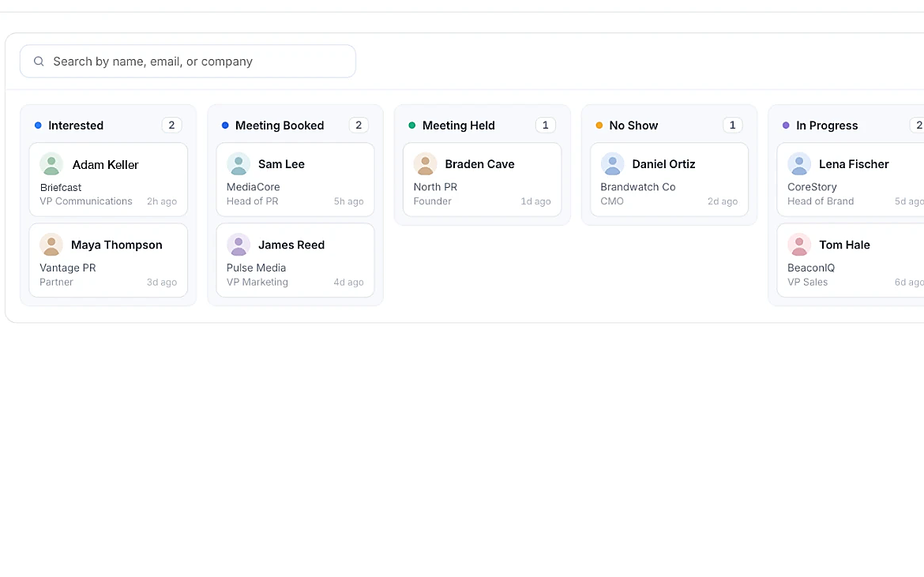Select the Meeting Held column header
The image size is (924, 577).
point(459,126)
